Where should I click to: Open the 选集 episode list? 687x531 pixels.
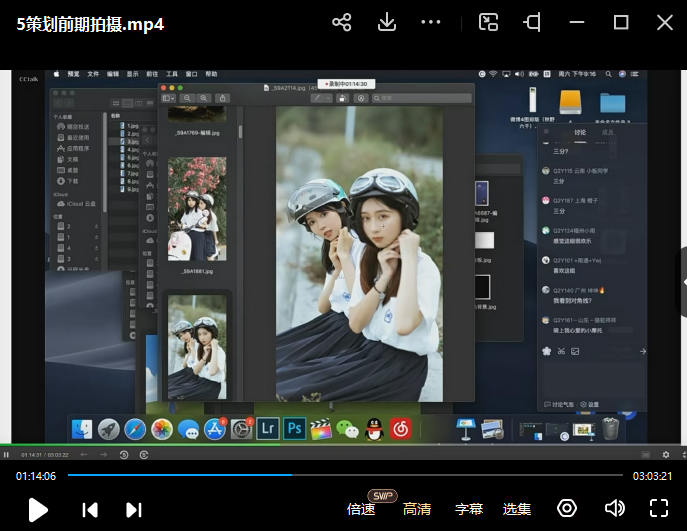pyautogui.click(x=517, y=509)
